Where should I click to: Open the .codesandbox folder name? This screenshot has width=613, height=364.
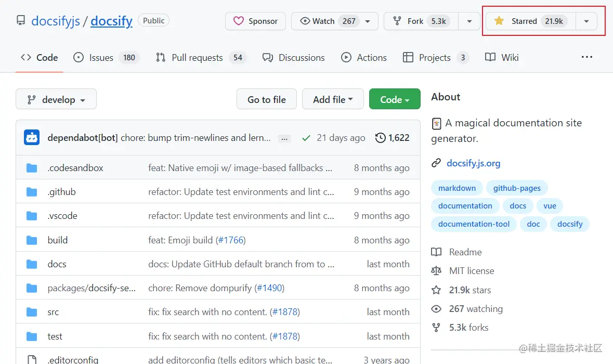(75, 168)
